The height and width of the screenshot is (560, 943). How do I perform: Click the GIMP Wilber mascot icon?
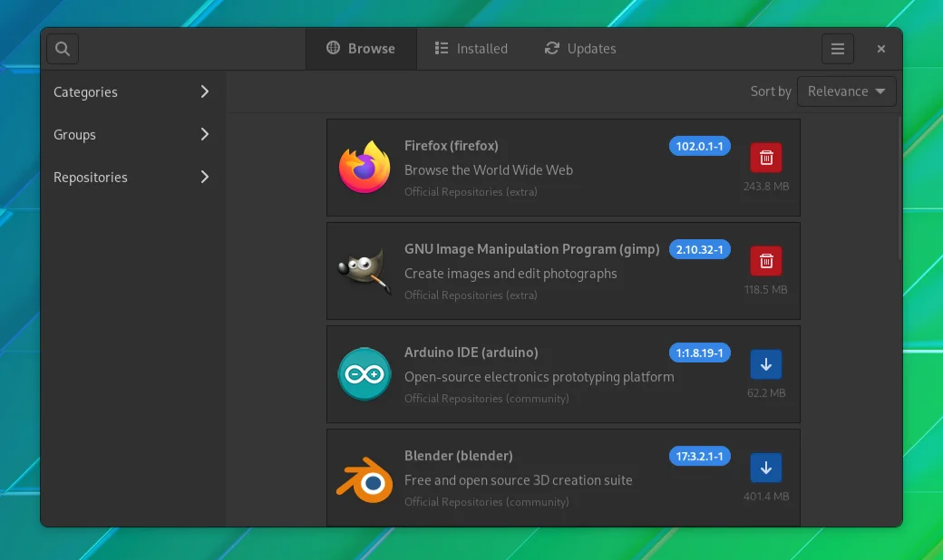pyautogui.click(x=365, y=270)
